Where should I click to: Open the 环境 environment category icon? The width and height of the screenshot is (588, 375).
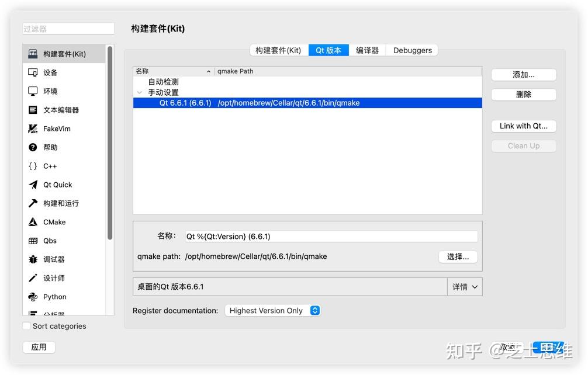pos(33,91)
